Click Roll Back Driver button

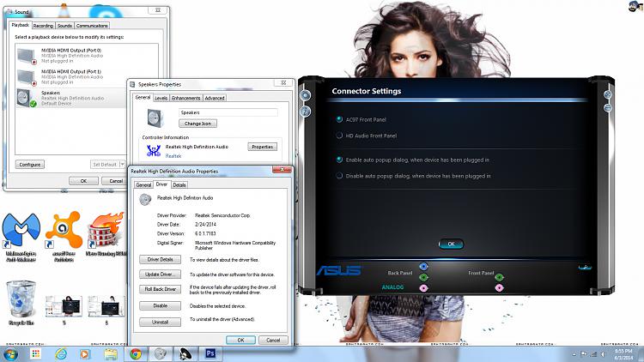click(x=161, y=289)
